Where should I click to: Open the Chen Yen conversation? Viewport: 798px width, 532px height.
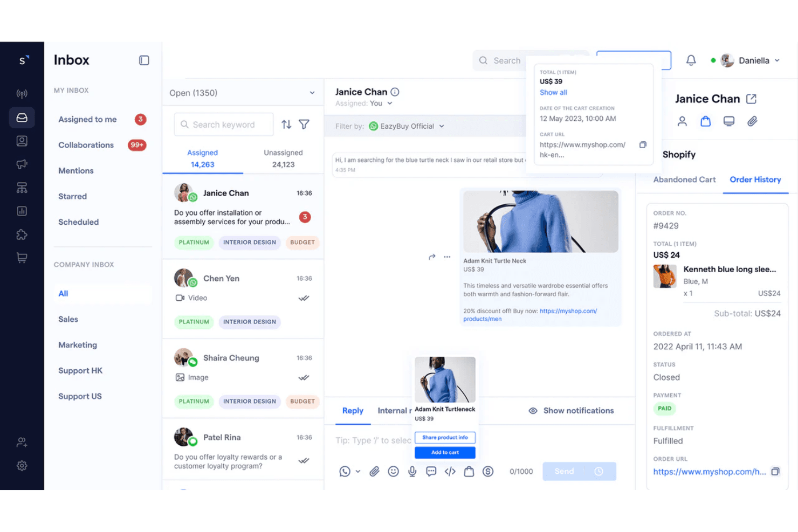[243, 299]
